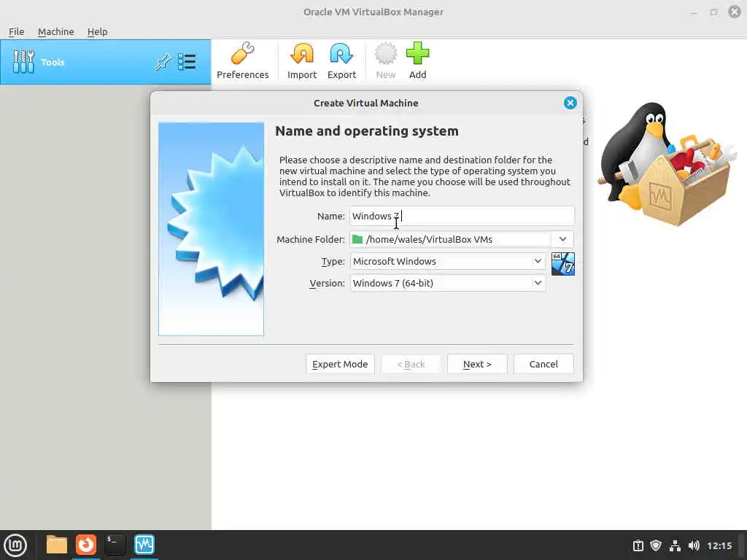
Task: Click the New machine toolbar icon
Action: (385, 61)
